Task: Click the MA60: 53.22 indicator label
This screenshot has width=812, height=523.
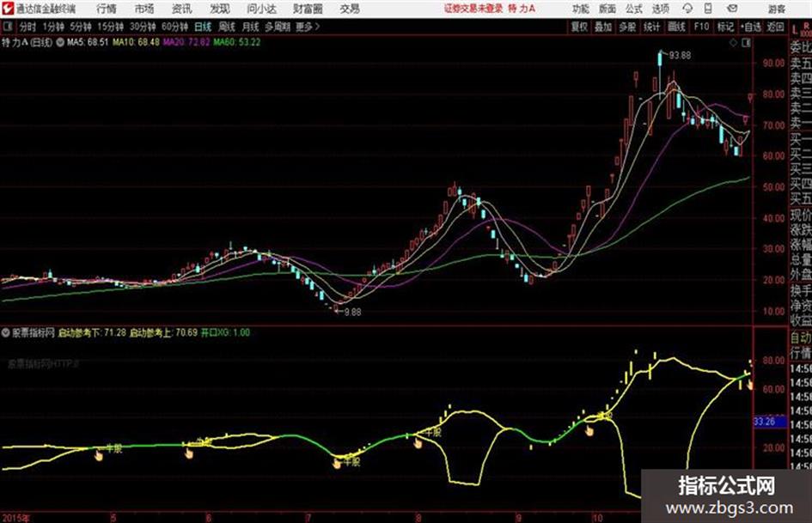Action: click(236, 42)
